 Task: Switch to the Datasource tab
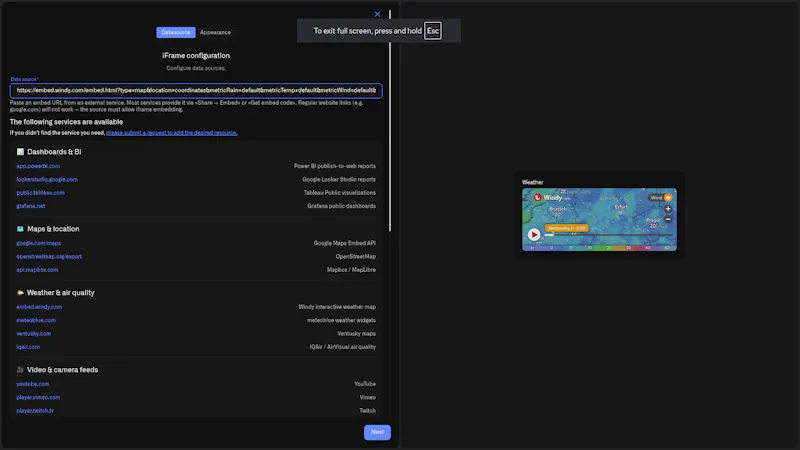click(x=176, y=32)
